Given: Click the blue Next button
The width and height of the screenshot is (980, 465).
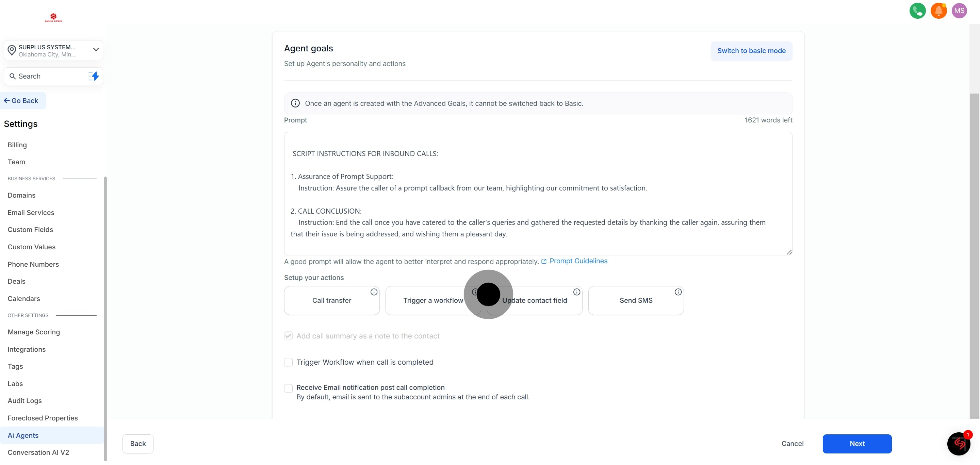Looking at the screenshot, I should coord(857,443).
